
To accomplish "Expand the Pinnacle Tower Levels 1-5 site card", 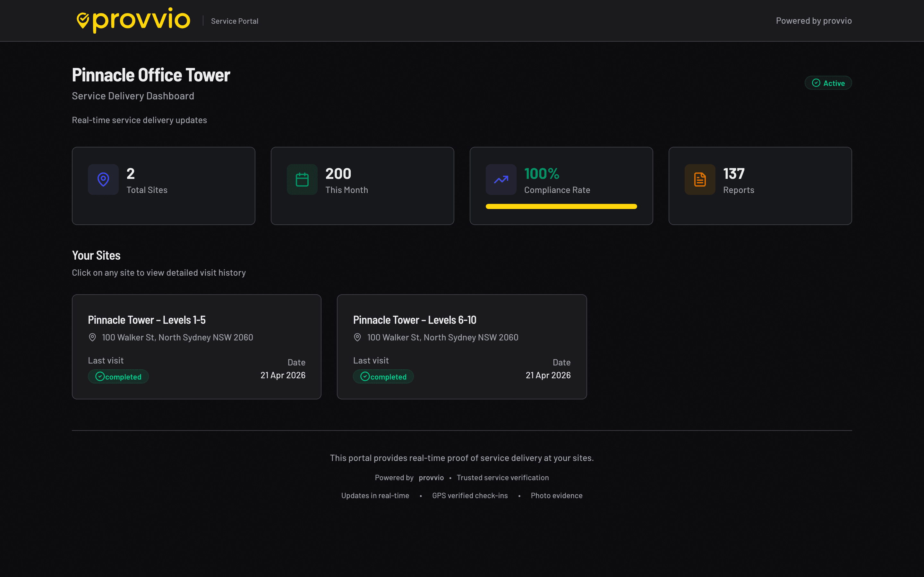I will [196, 347].
